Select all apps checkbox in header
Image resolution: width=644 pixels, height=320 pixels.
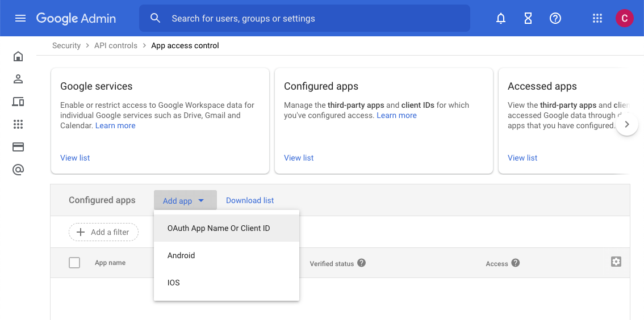point(74,263)
